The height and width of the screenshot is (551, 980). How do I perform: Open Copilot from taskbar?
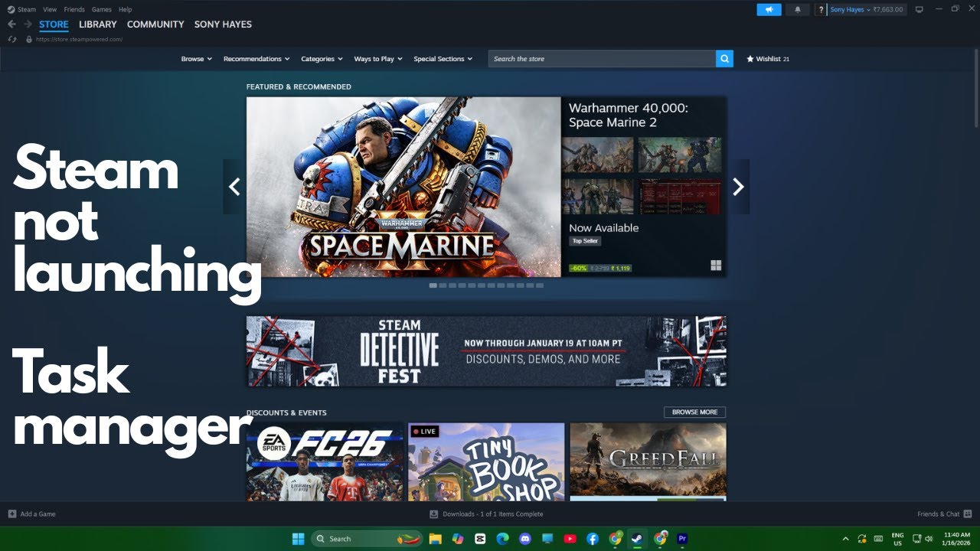[x=458, y=539]
